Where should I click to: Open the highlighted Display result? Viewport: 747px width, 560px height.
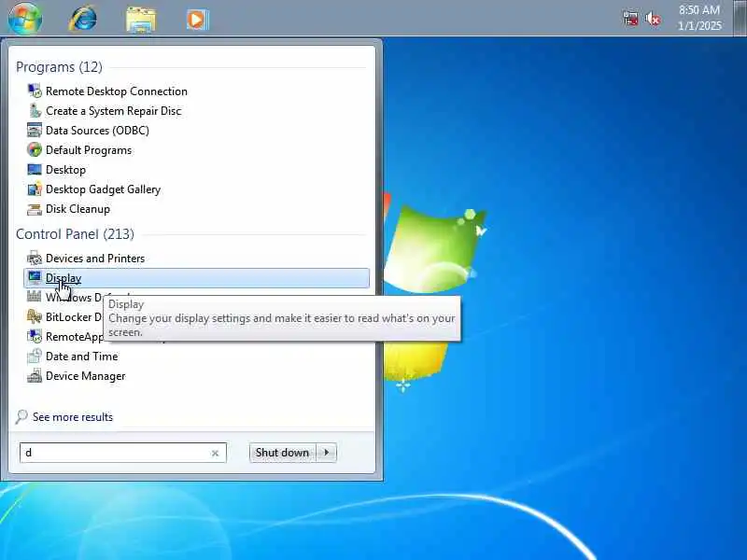click(x=196, y=277)
